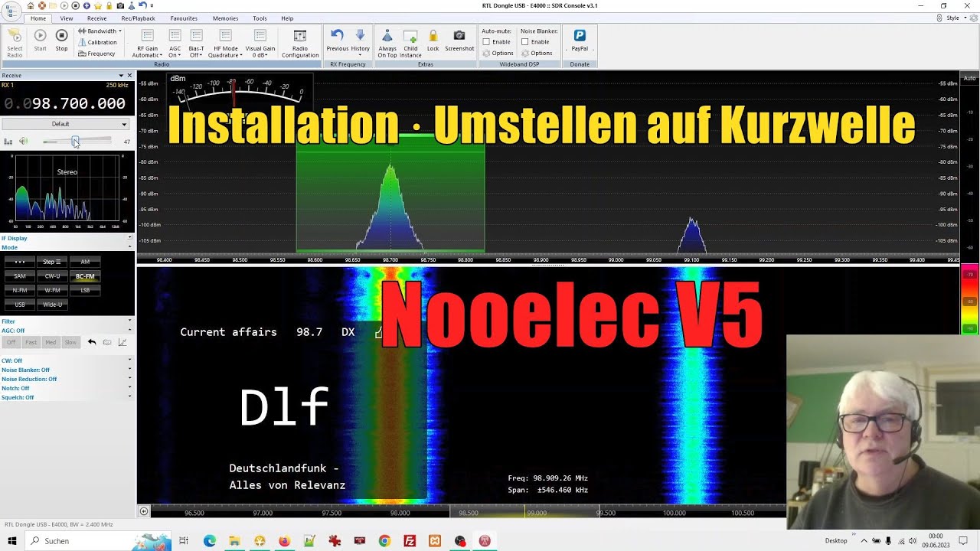Image resolution: width=980 pixels, height=551 pixels.
Task: Select BC-FM mode
Action: 85,276
